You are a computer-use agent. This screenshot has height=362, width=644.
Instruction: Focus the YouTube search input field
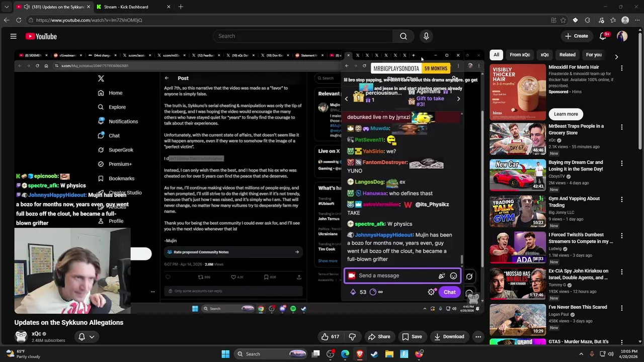[x=303, y=36]
